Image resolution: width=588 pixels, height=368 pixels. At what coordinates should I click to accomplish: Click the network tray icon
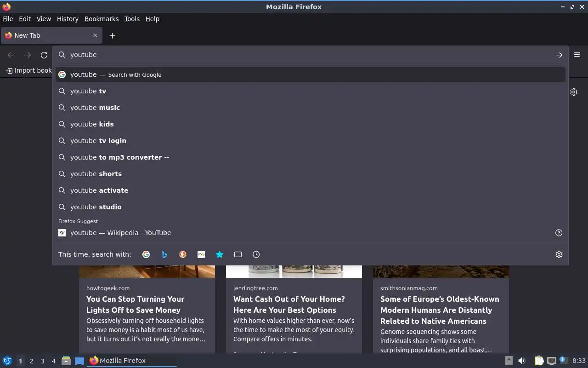tap(552, 361)
